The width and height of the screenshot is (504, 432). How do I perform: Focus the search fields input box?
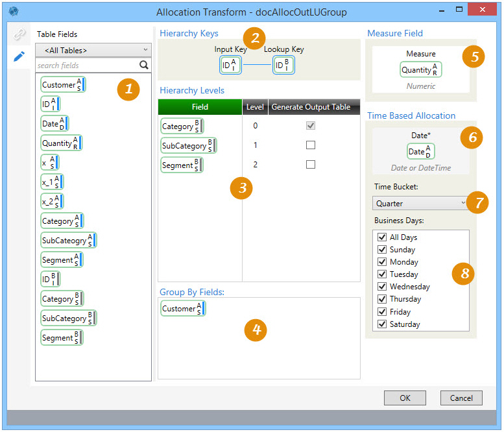tap(86, 65)
